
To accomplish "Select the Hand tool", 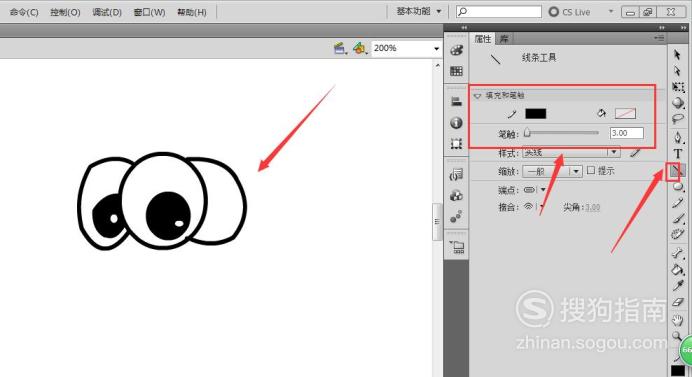I will tap(677, 320).
